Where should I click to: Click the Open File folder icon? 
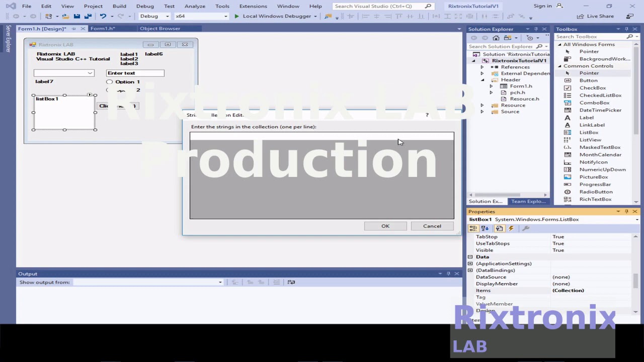65,16
